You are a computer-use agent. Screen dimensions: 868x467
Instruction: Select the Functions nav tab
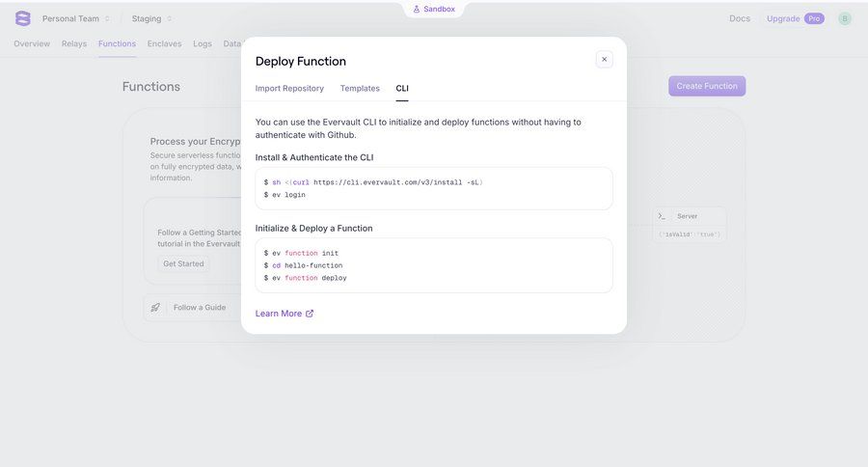click(117, 43)
